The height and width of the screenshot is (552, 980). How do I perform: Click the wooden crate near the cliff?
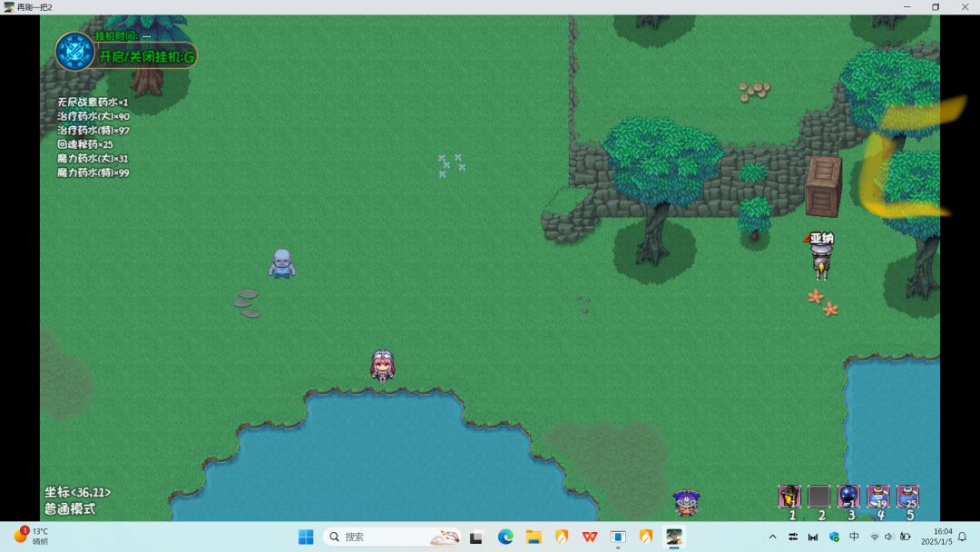tap(824, 186)
